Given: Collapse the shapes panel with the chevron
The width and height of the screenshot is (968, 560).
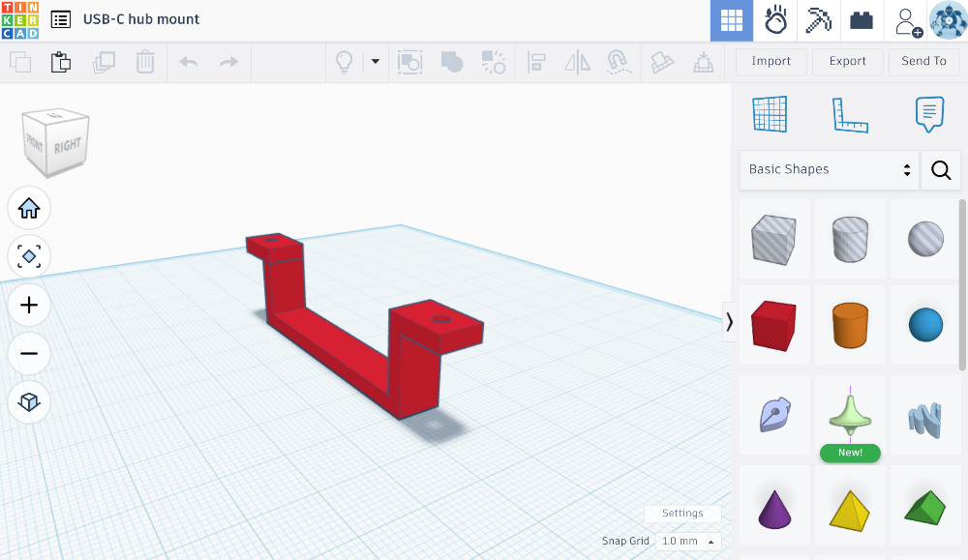Looking at the screenshot, I should pyautogui.click(x=730, y=322).
